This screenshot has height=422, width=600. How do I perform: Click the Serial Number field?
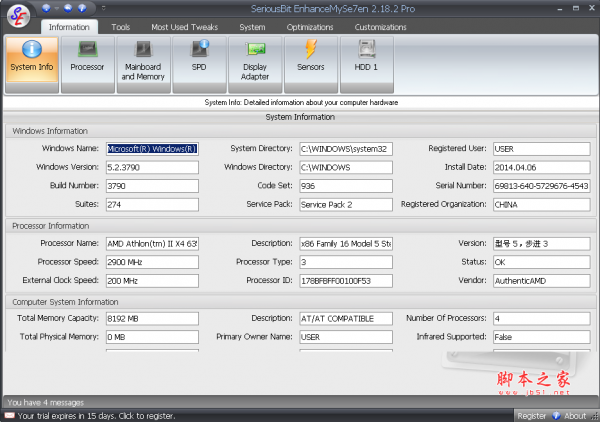click(x=541, y=186)
